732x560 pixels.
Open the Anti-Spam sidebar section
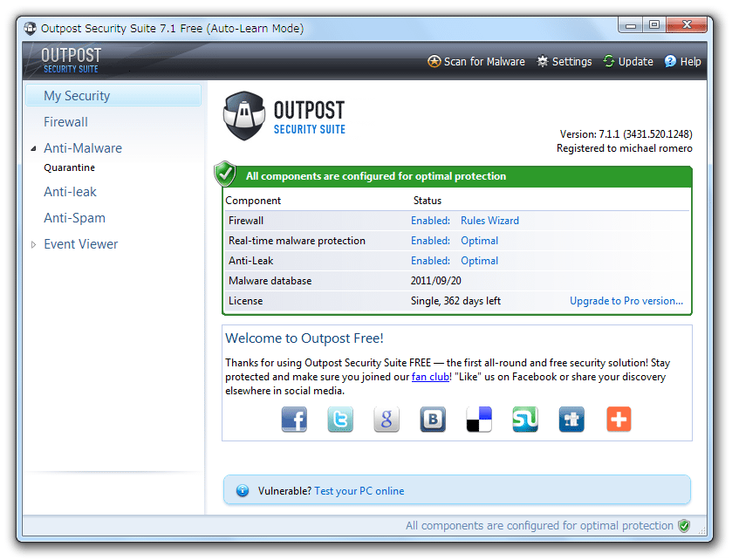(x=75, y=218)
